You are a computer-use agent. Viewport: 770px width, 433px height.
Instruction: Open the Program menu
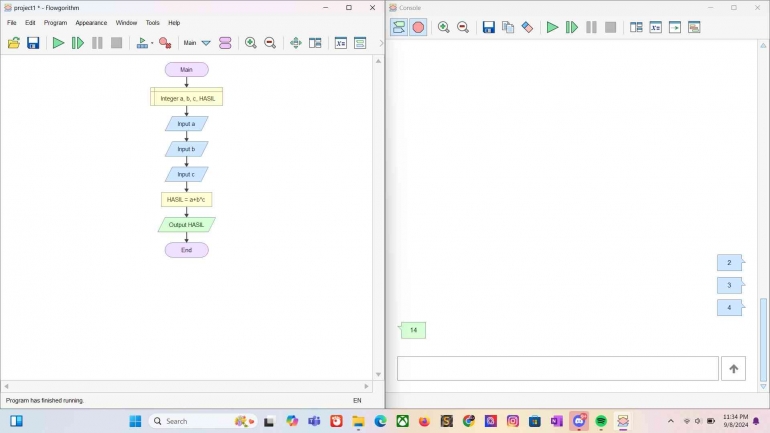click(55, 23)
